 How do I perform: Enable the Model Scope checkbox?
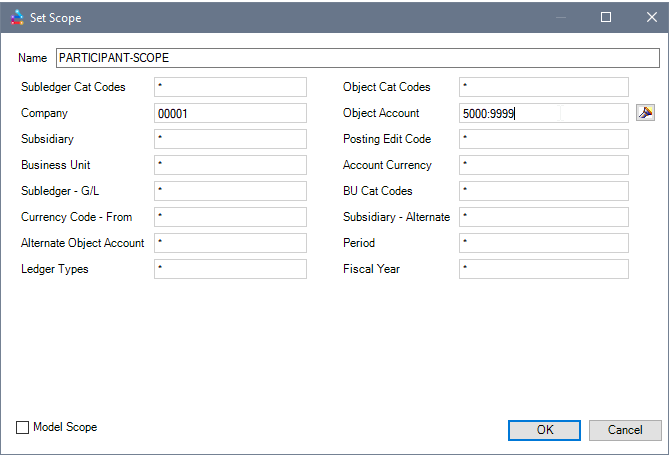(23, 428)
